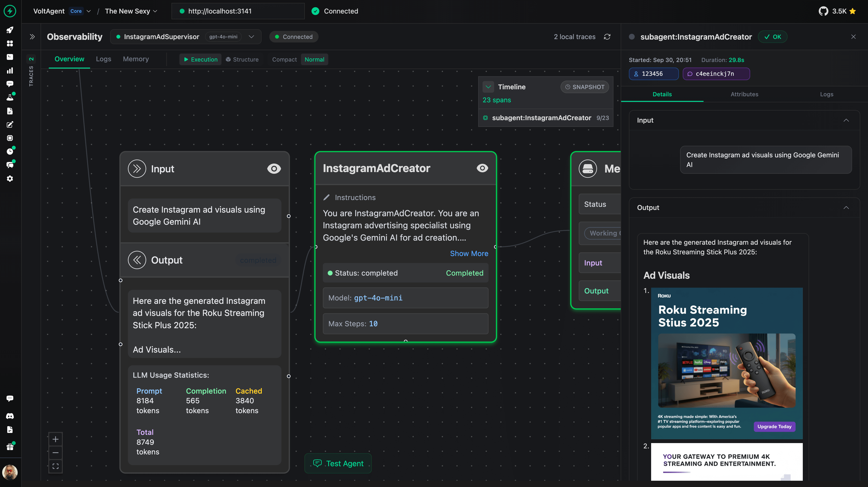Collapse the Timeline panel chevron
868x487 pixels.
click(488, 87)
